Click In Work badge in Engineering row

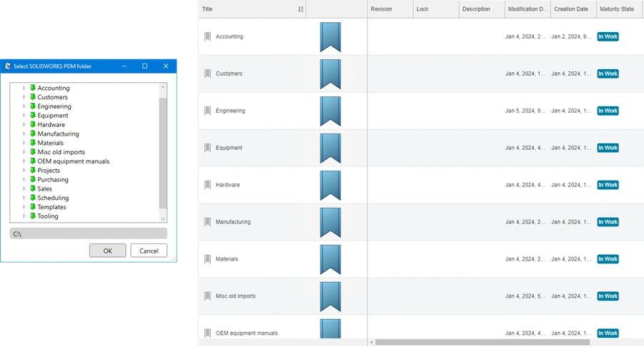[608, 111]
